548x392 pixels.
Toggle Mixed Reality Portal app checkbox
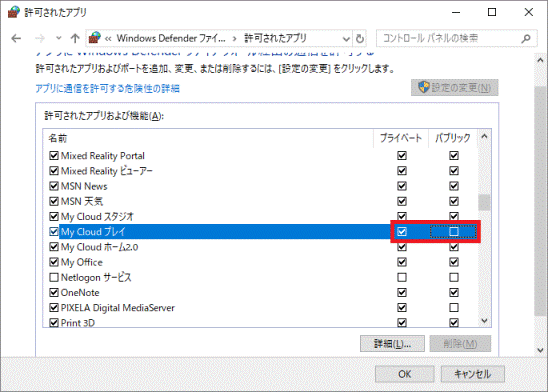(x=54, y=155)
